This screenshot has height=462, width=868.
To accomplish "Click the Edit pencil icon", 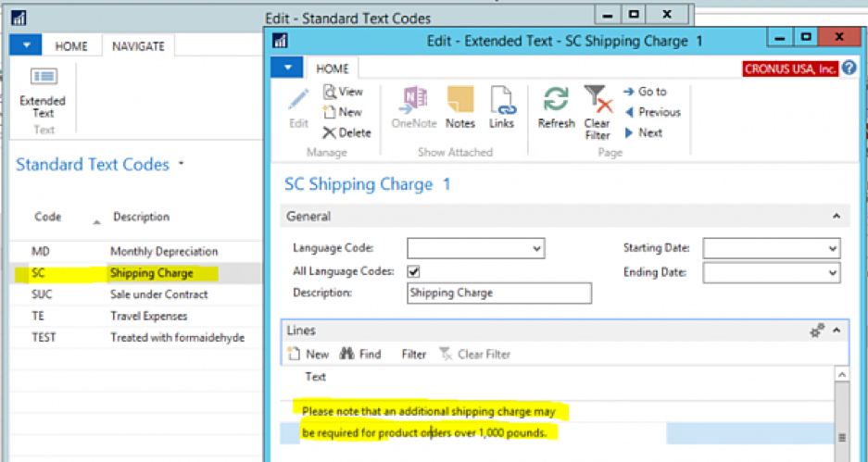I will click(298, 108).
